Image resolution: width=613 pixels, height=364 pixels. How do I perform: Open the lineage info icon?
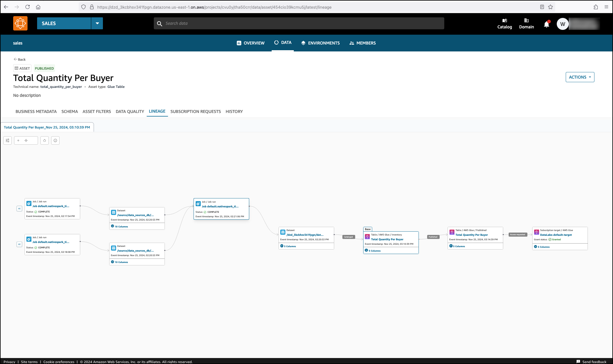coord(55,140)
